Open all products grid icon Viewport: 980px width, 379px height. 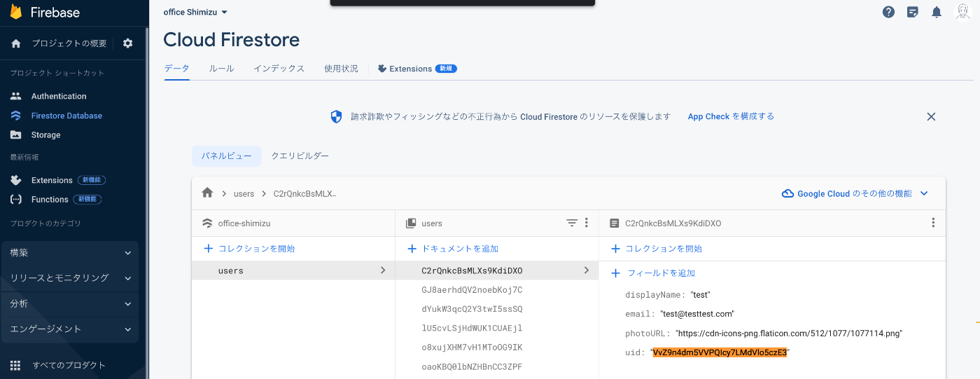[16, 365]
